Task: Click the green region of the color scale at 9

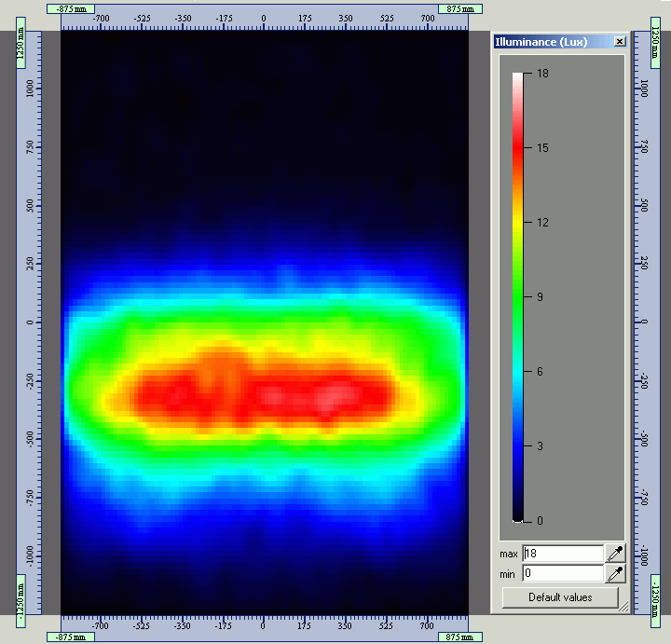Action: tap(518, 296)
